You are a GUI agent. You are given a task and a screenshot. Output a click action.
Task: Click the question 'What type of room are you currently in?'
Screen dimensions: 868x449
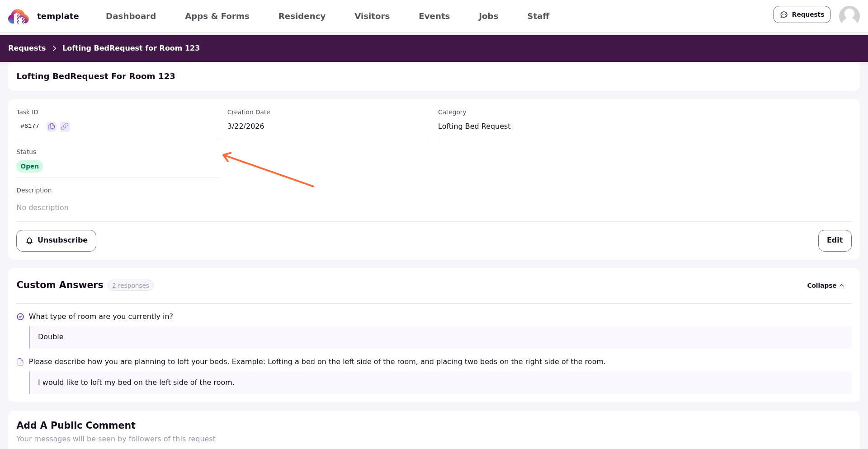coord(101,317)
